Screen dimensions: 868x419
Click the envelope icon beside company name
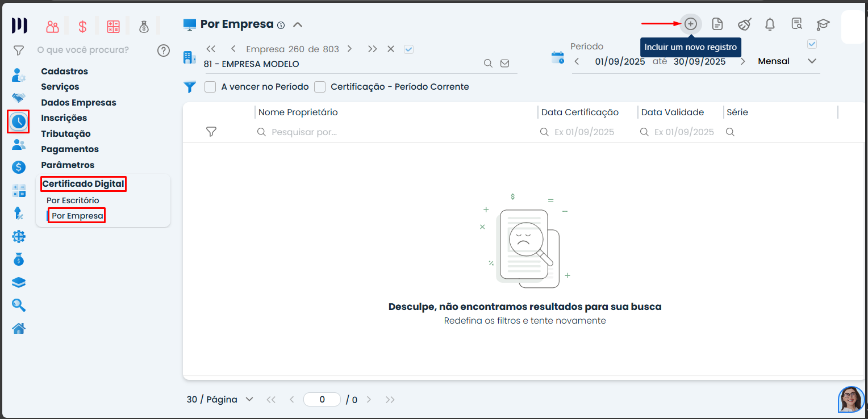pyautogui.click(x=504, y=64)
